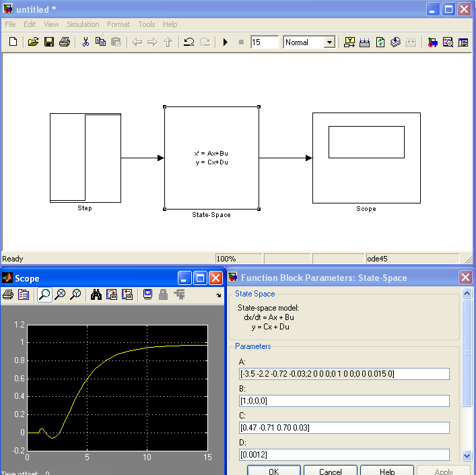
Task: Click the B matrix input field
Action: (x=344, y=401)
